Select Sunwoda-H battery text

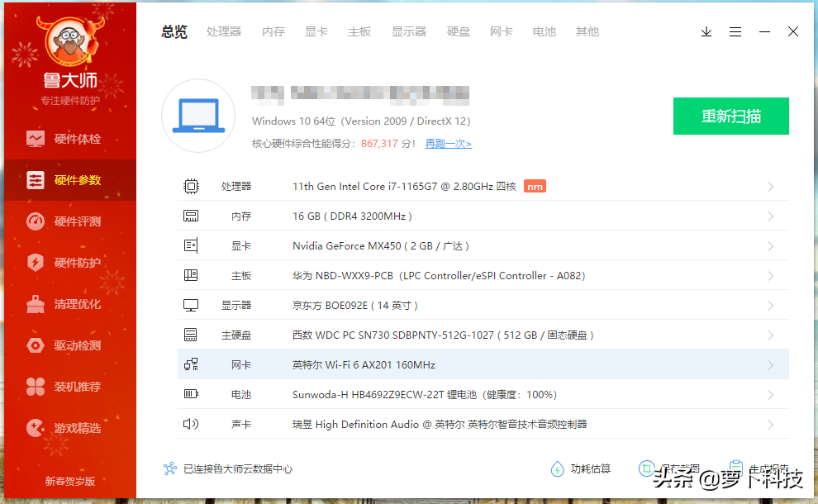(425, 394)
